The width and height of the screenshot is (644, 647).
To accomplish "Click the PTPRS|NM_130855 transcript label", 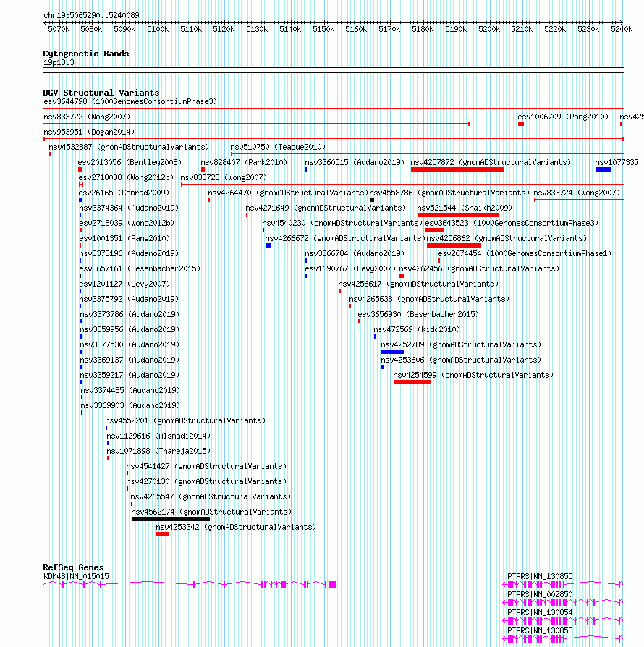I will [540, 577].
